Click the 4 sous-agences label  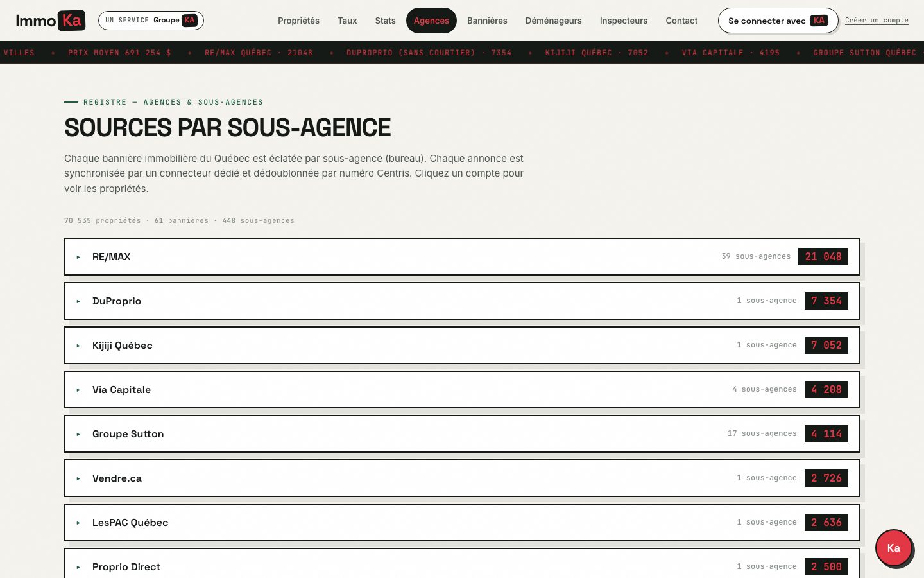[764, 390]
